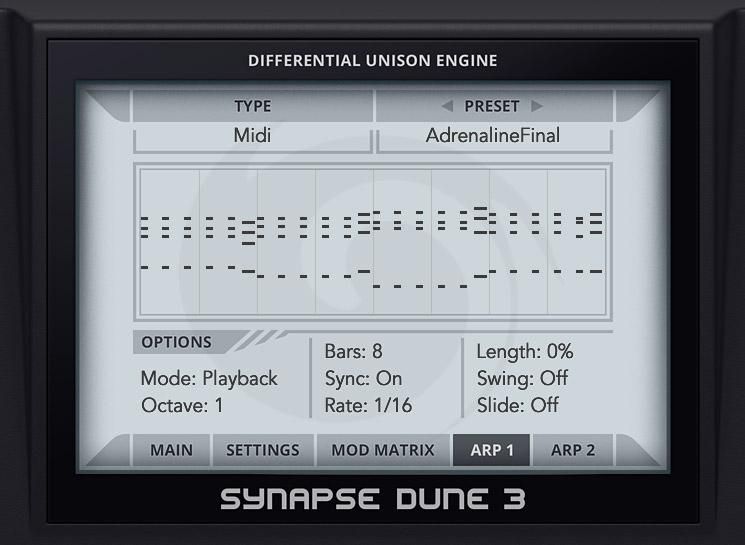Open the SETTINGS tab
This screenshot has height=545, width=745.
262,450
